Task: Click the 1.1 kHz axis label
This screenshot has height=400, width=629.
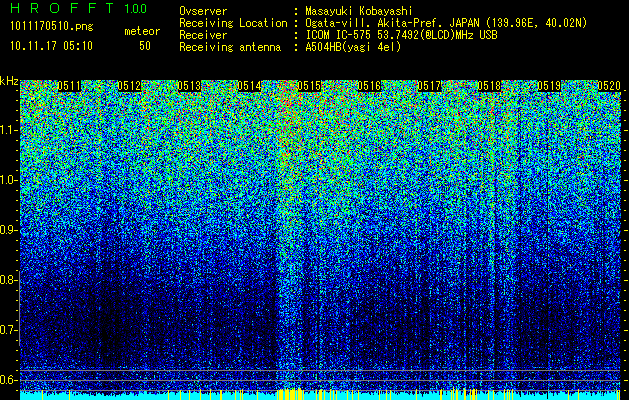Action: 8,130
